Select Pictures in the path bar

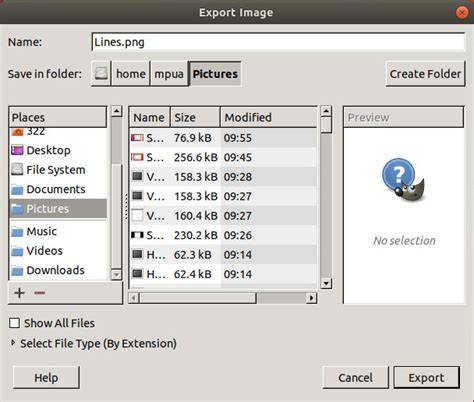pyautogui.click(x=215, y=73)
